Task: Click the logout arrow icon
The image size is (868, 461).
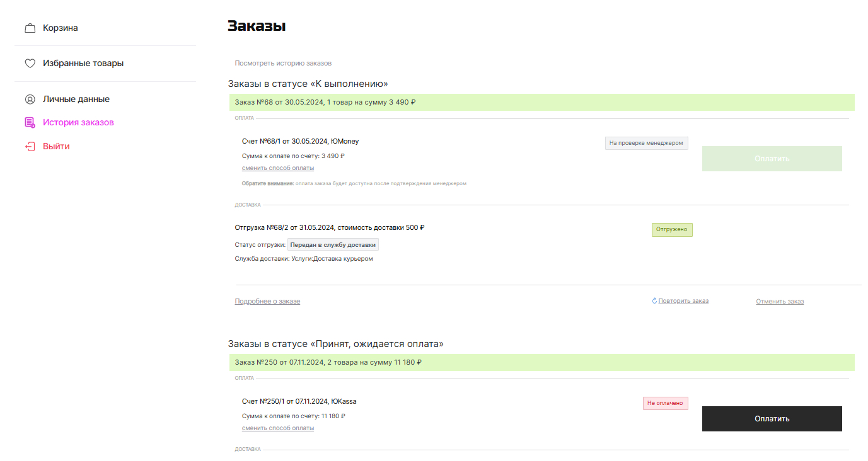Action: click(x=30, y=147)
